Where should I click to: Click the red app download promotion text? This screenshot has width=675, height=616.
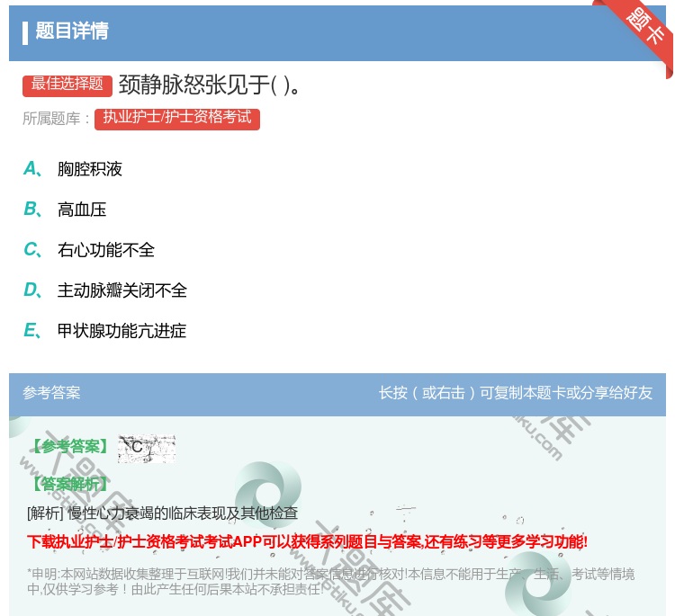307,541
